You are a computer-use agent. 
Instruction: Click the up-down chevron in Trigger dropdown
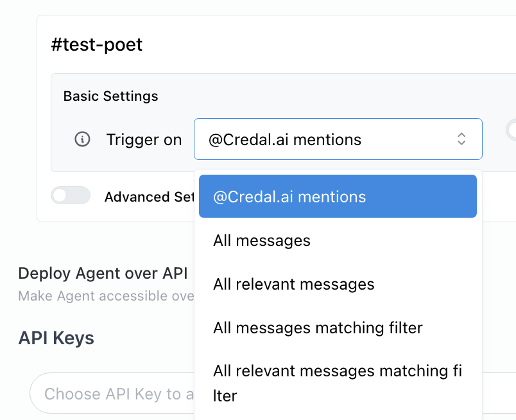pos(461,139)
